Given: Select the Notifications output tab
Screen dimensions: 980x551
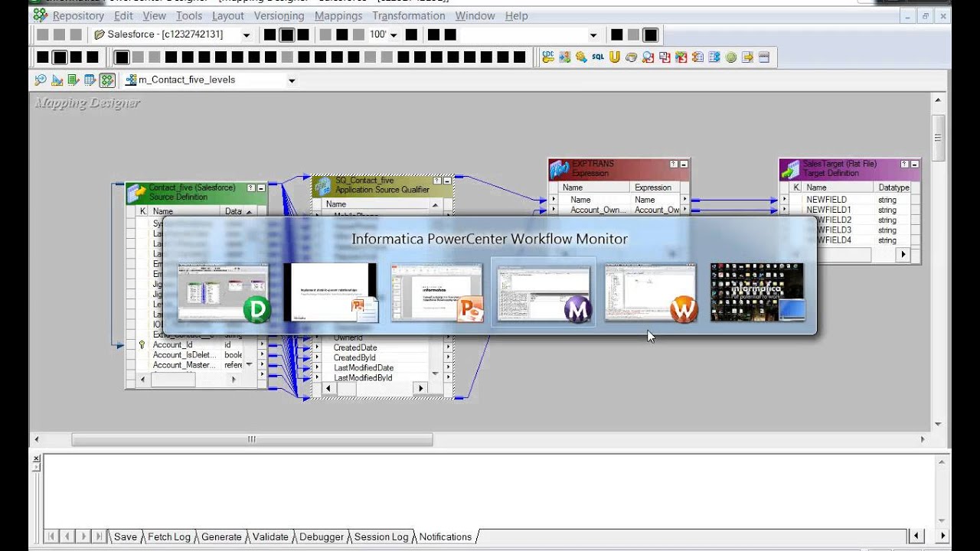Looking at the screenshot, I should tap(446, 536).
